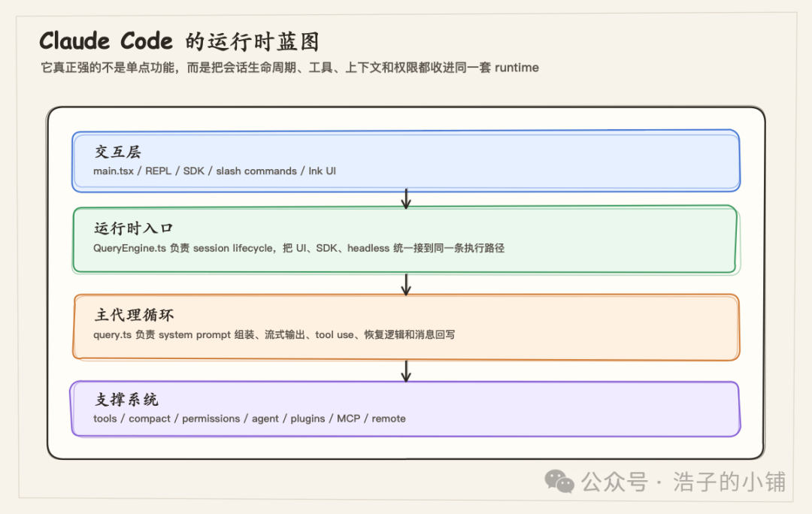Click the arrow pointing to 支撑系统
Screen dimensions: 812x514
(x=406, y=370)
